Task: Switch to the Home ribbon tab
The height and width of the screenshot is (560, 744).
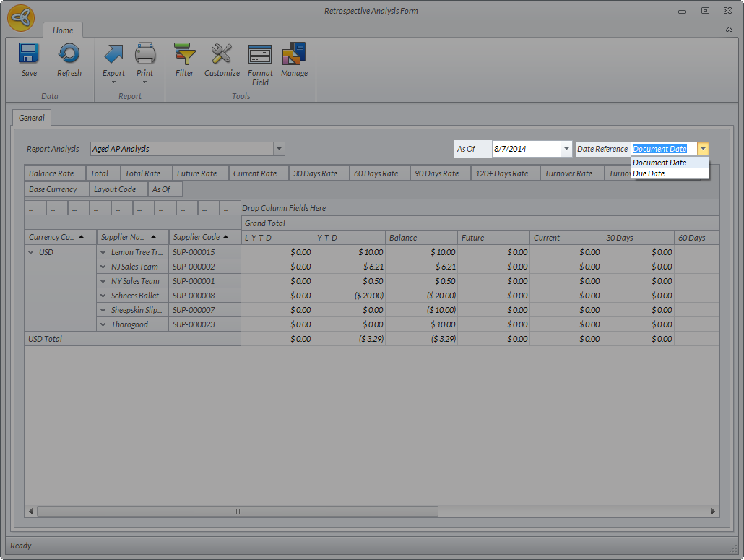Action: 63,30
